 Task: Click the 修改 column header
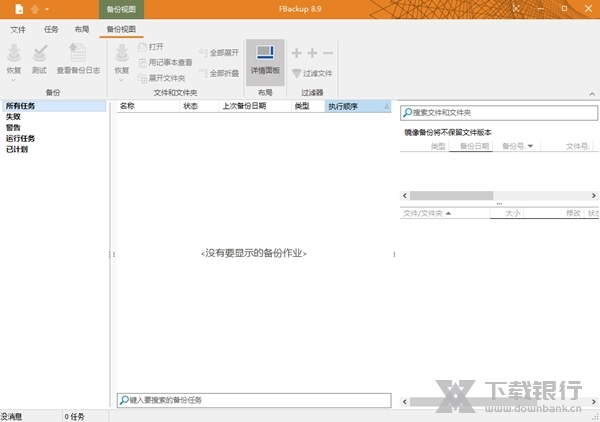click(x=556, y=213)
